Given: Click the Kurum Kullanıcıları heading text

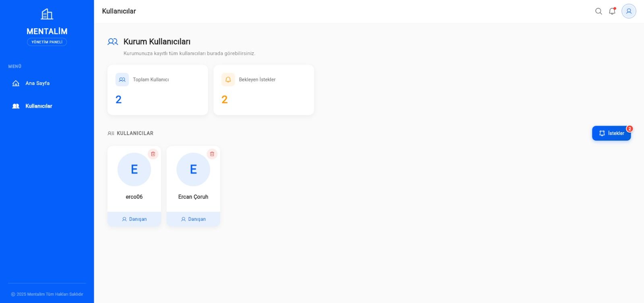Looking at the screenshot, I should click(x=157, y=42).
